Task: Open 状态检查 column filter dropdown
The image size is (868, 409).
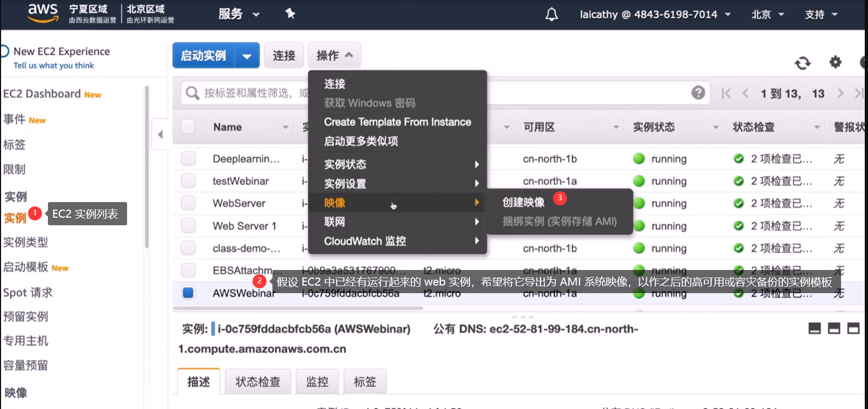Action: tap(817, 127)
